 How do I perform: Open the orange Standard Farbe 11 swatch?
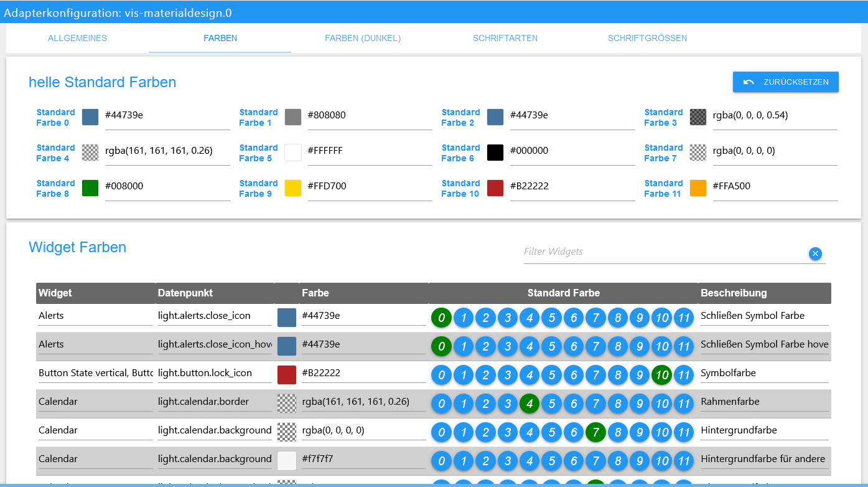(698, 188)
